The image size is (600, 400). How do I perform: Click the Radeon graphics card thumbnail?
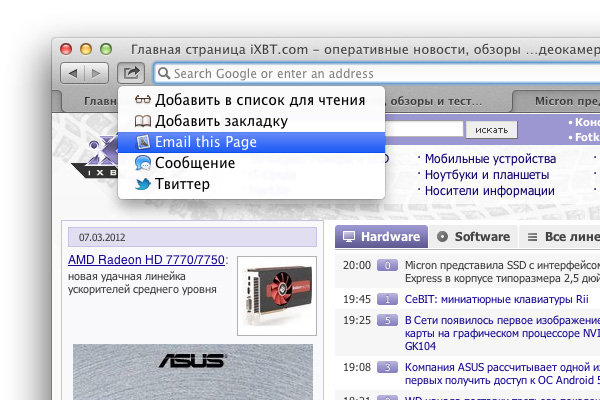(277, 296)
